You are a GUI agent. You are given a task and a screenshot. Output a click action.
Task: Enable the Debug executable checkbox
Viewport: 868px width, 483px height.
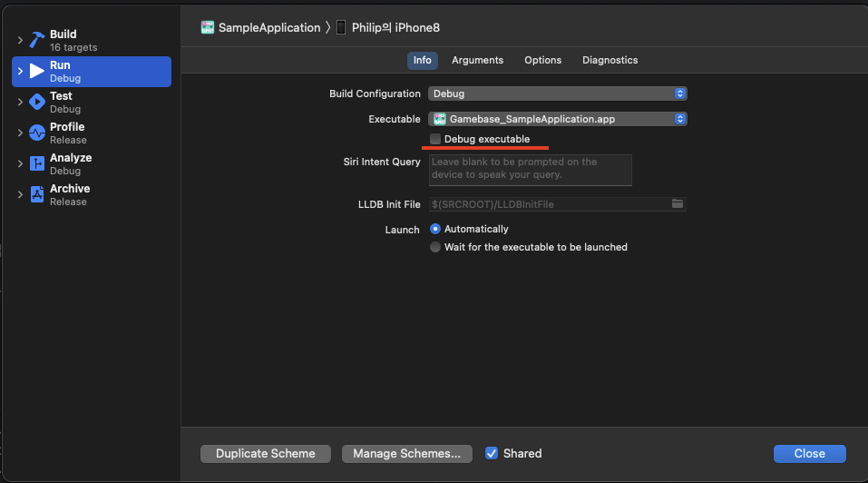(435, 139)
